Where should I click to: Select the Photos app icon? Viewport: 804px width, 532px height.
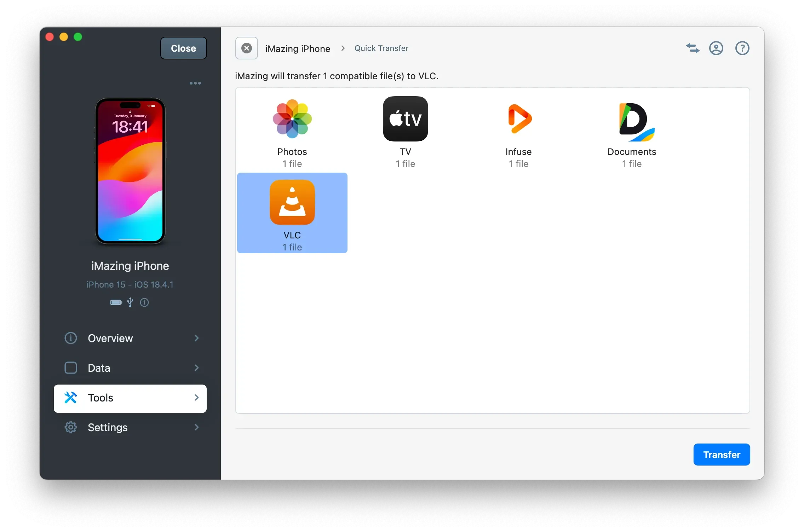click(x=292, y=119)
